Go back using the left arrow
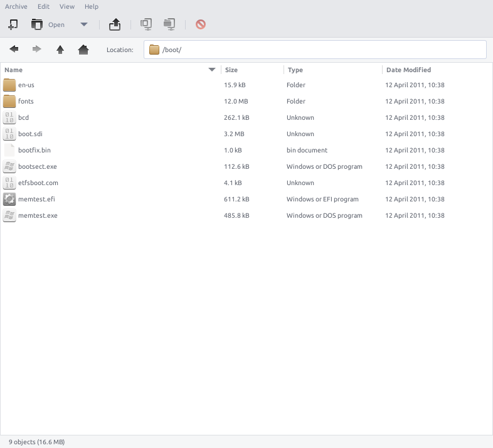This screenshot has width=493, height=448. point(14,50)
